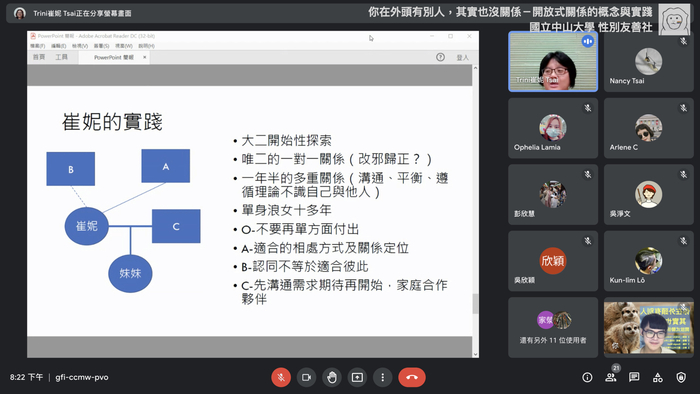The width and height of the screenshot is (700, 394).
Task: Click the present screen now button
Action: (357, 377)
